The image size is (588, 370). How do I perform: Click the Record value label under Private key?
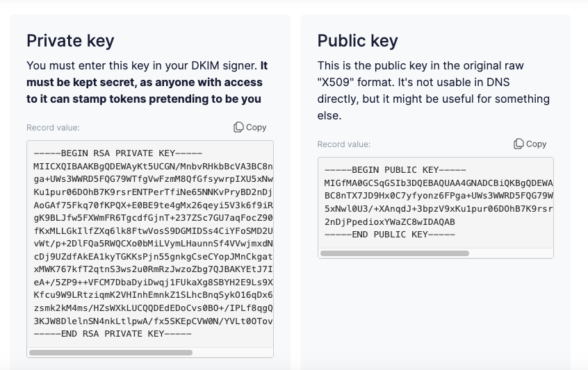[53, 128]
